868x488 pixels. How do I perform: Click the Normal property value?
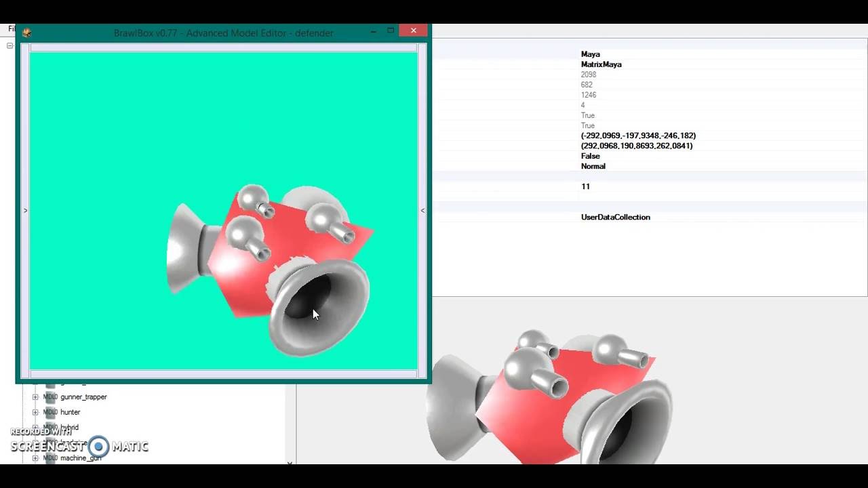593,166
